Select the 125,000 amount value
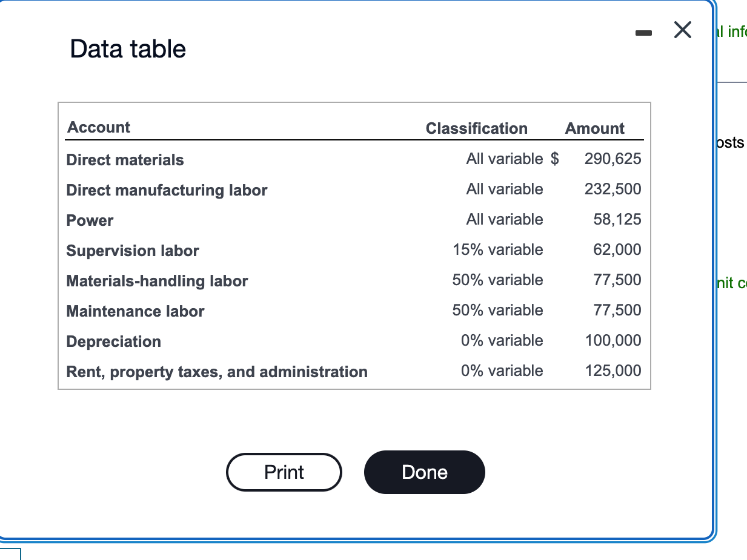The width and height of the screenshot is (747, 560). pos(613,371)
